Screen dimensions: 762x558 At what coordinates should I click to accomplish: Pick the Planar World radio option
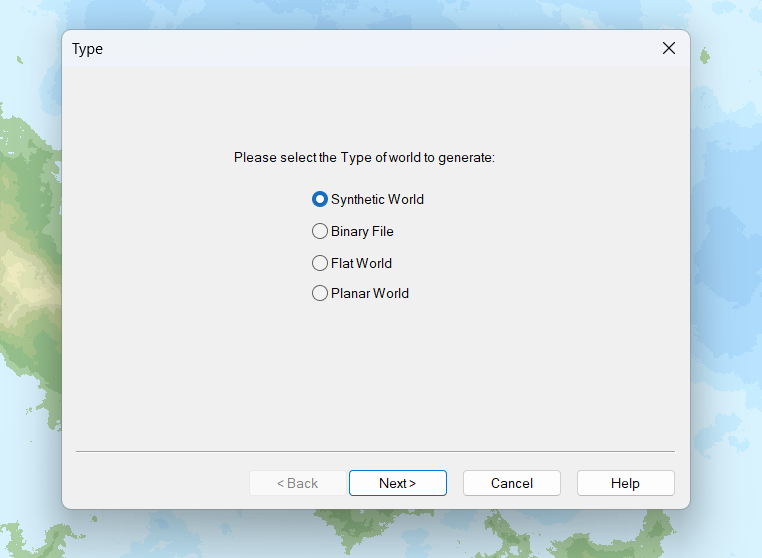(x=320, y=293)
